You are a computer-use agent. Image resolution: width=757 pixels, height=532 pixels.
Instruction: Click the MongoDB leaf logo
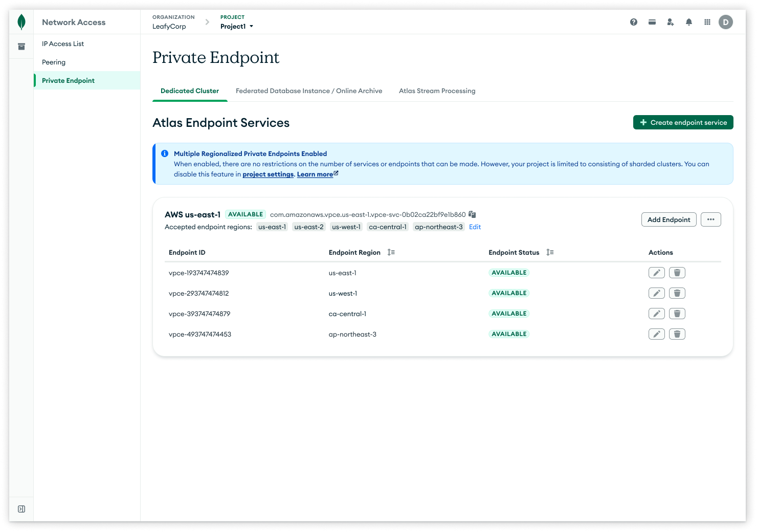[21, 22]
